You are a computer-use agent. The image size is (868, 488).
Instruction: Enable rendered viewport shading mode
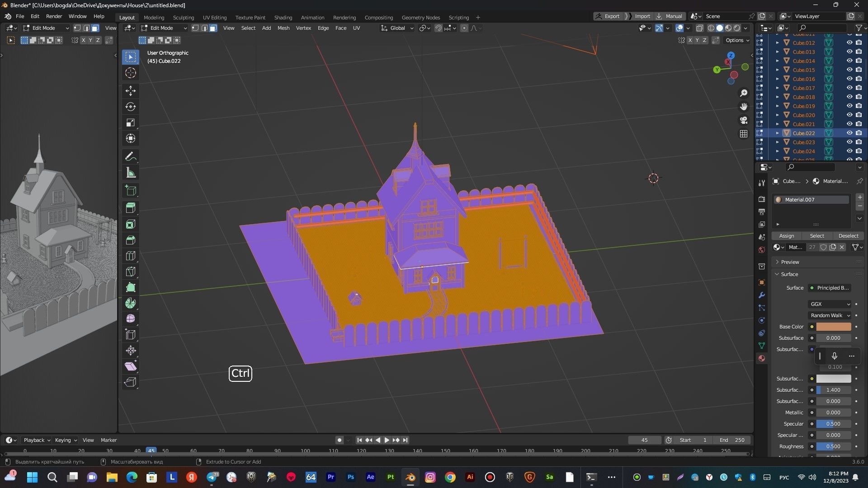click(737, 28)
